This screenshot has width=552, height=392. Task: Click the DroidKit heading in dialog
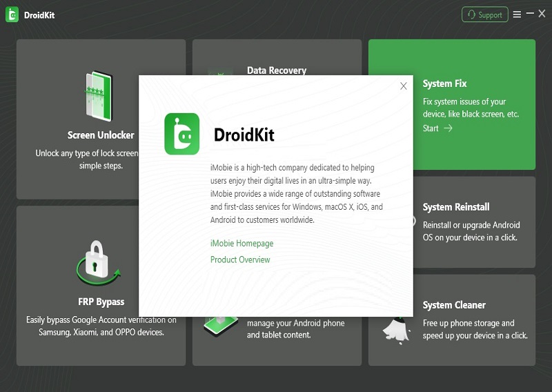(244, 135)
